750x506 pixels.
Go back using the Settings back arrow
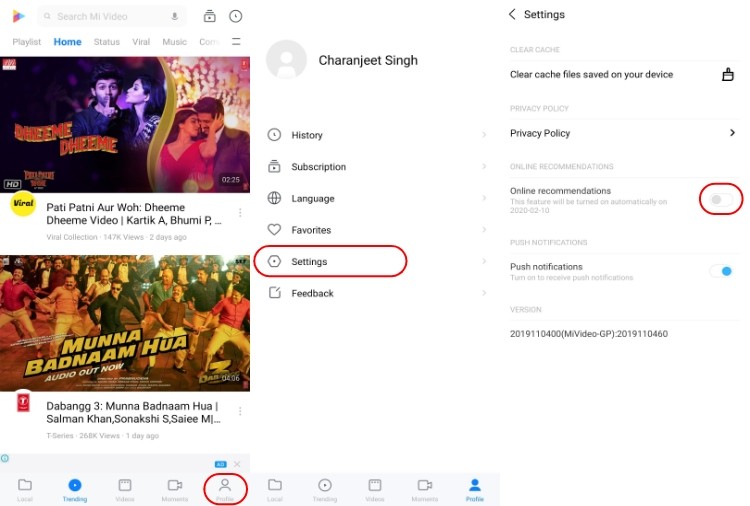[x=513, y=14]
